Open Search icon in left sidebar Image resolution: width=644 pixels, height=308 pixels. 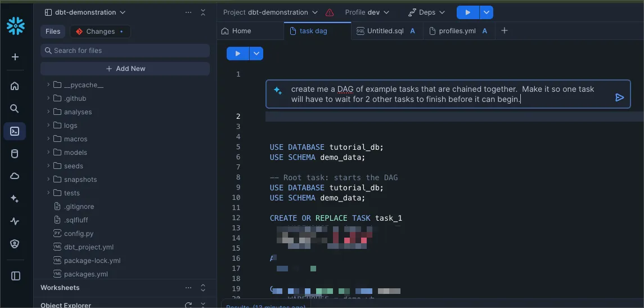pos(15,109)
